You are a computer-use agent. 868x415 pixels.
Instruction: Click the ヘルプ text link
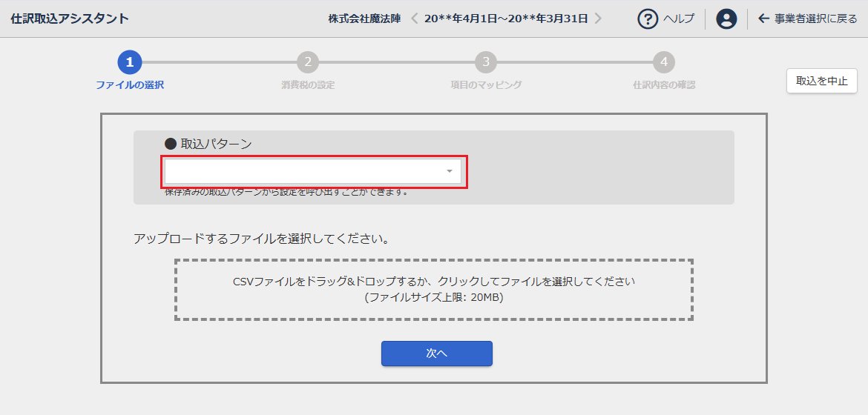click(678, 19)
